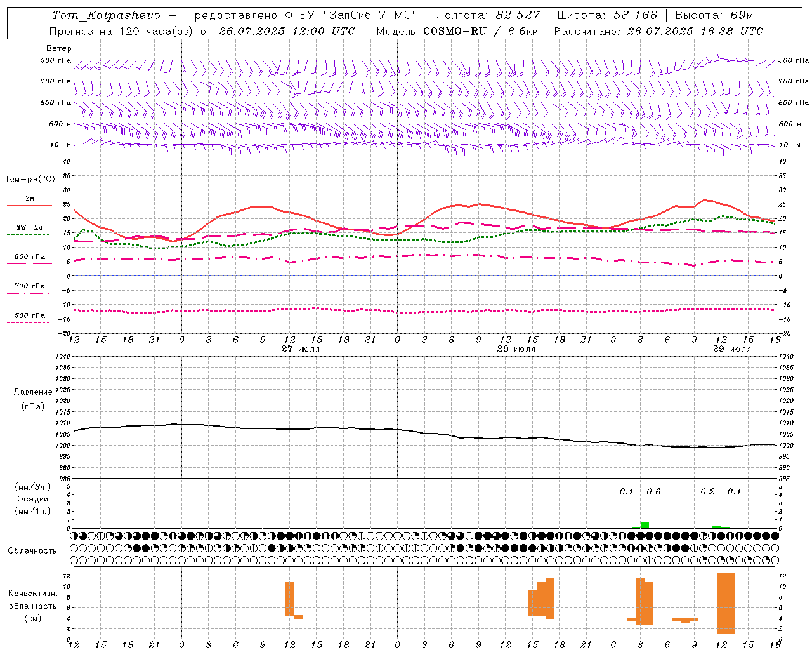Click the 'Тем-ра(°C)' temperature panel label
This screenshot has height=650, width=812.
click(30, 180)
